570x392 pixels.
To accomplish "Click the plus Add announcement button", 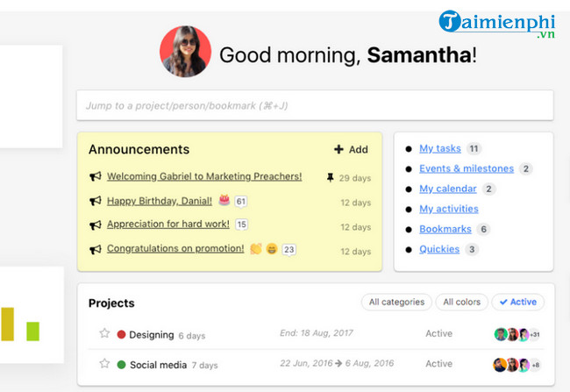I will click(351, 149).
